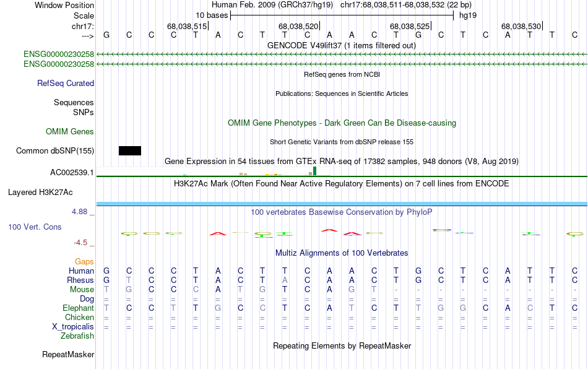Click the Human Feb. 2009 (GRCh37/hg19) position text
The height and width of the screenshot is (369, 588).
(342, 5)
